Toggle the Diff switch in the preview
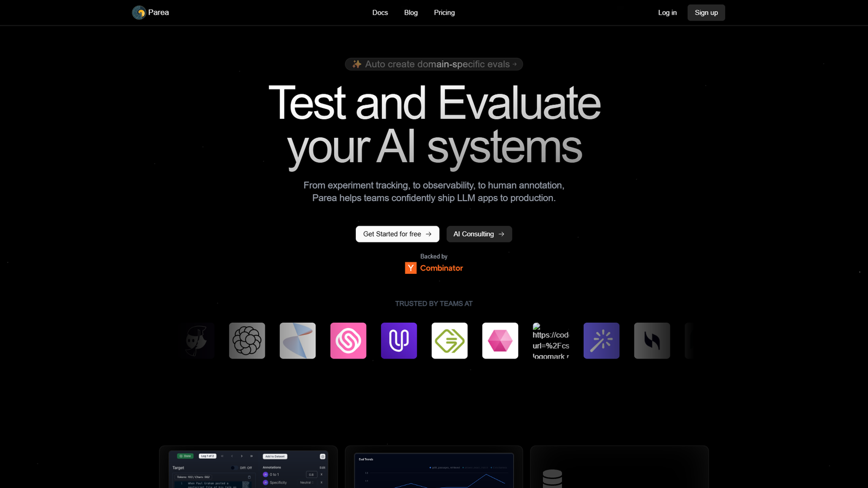Viewport: 868px width, 488px height. (233, 467)
